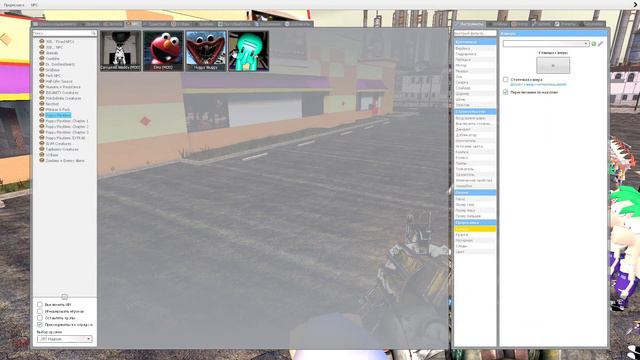Select the 'Сварка' tool
Image resolution: width=640 pixels, height=360 pixels.
click(x=475, y=82)
